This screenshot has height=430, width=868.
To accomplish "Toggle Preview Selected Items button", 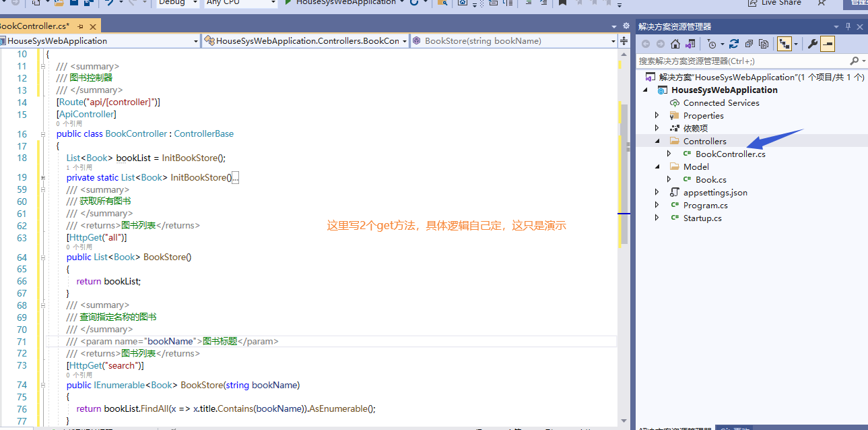I will pyautogui.click(x=828, y=44).
